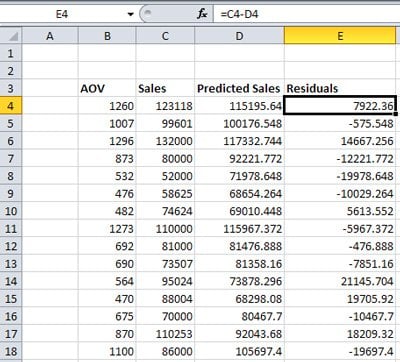Click the Select All corner triangle
The image size is (400, 362).
(11, 35)
